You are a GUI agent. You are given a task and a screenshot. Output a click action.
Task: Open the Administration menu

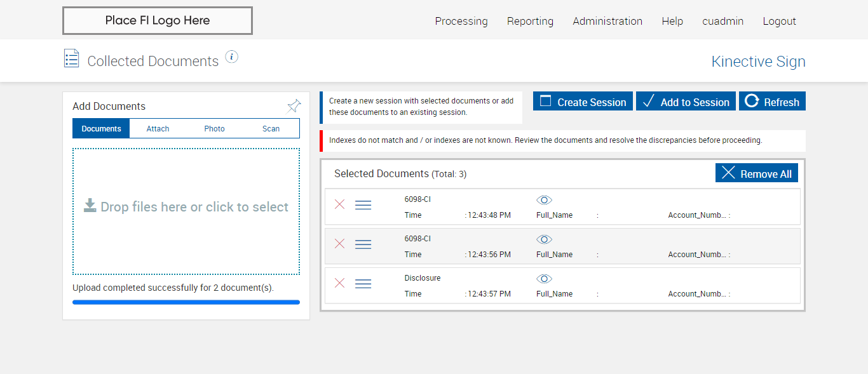607,21
